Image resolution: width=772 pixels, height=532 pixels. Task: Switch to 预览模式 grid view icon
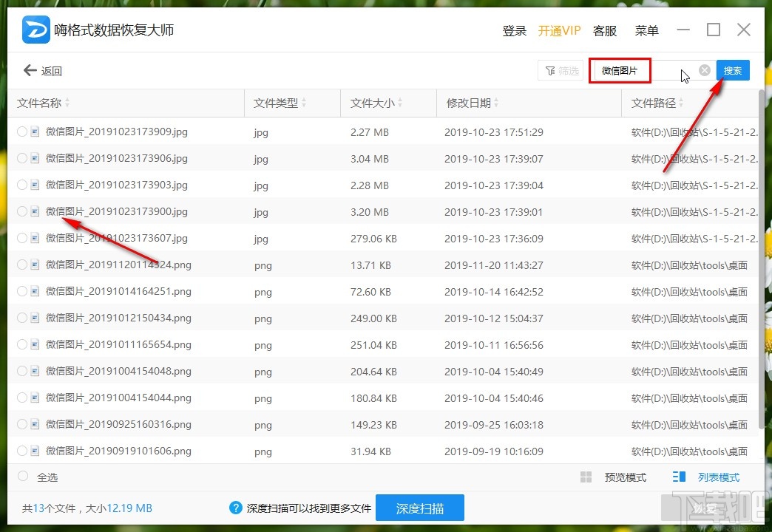tap(585, 477)
